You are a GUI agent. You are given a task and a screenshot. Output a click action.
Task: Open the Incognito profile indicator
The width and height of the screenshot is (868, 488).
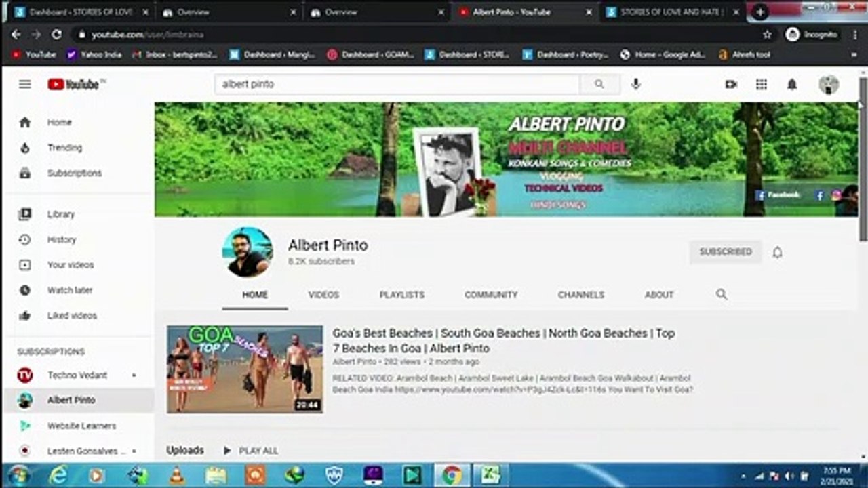click(812, 34)
